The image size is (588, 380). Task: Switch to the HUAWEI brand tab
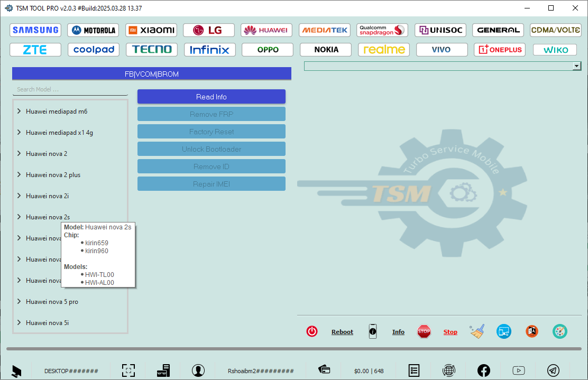click(x=267, y=30)
